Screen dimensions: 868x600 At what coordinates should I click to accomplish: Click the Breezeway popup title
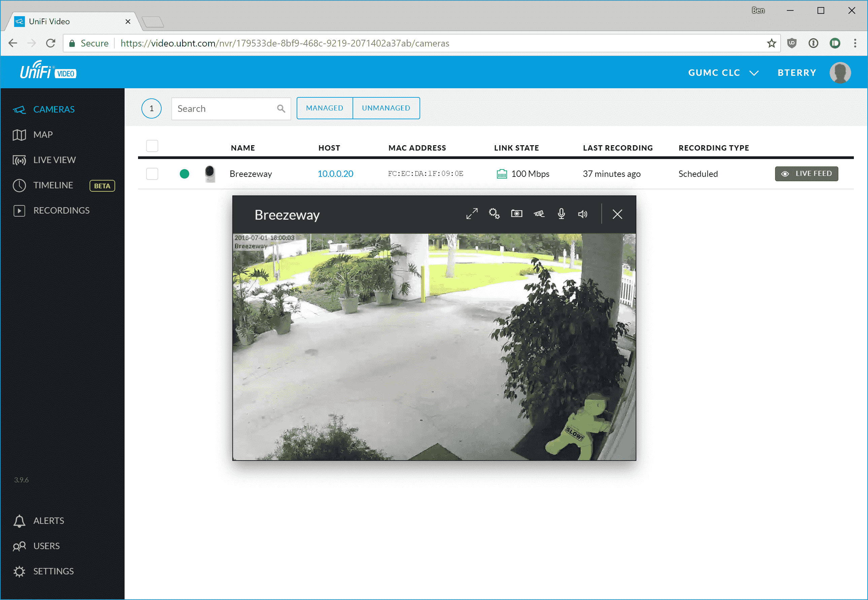tap(287, 215)
